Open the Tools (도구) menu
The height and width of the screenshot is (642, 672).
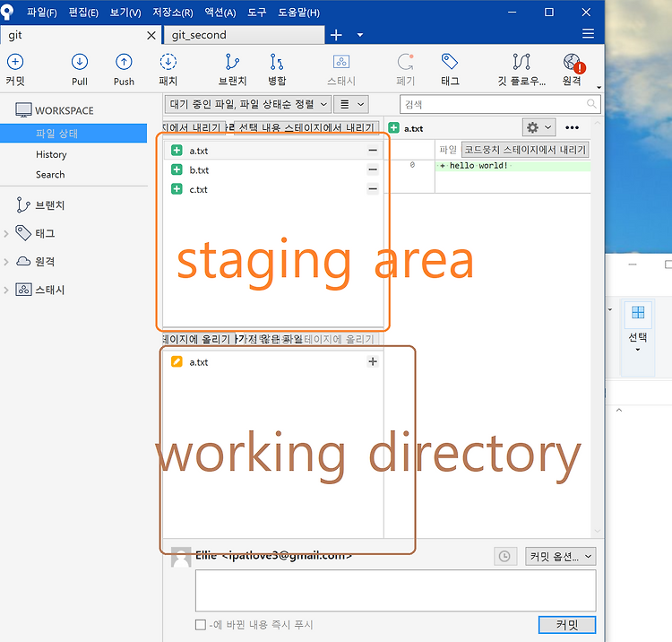pos(257,13)
